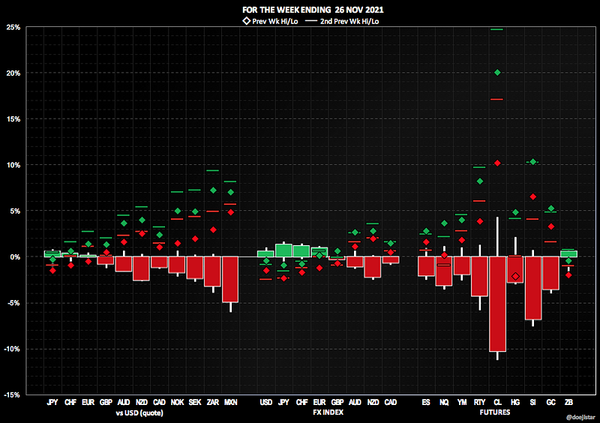Click the green diamond above the SI bar
The image size is (600, 423).
point(533,162)
